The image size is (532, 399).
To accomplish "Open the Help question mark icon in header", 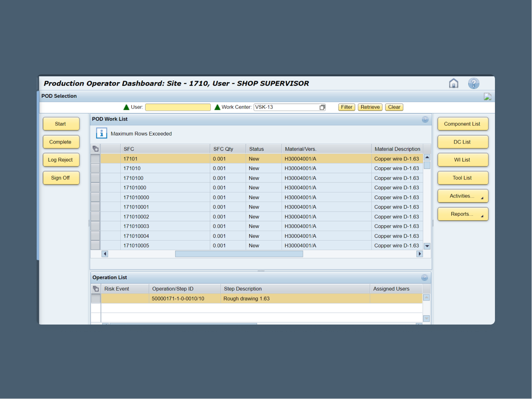I will click(474, 83).
